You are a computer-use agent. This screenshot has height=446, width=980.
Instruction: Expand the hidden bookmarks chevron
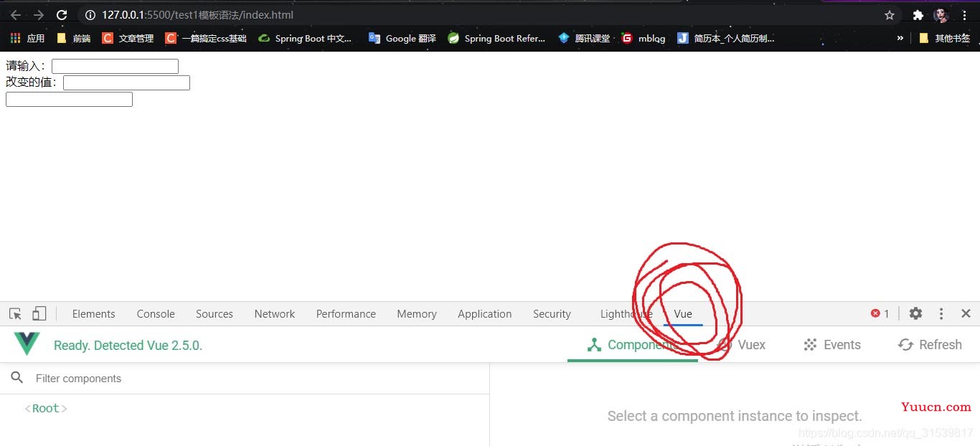point(900,38)
